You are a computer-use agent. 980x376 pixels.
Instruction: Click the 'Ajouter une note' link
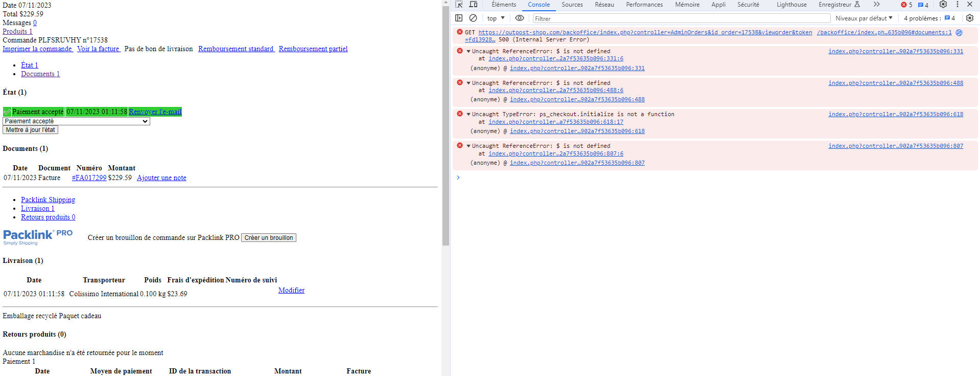coord(161,178)
